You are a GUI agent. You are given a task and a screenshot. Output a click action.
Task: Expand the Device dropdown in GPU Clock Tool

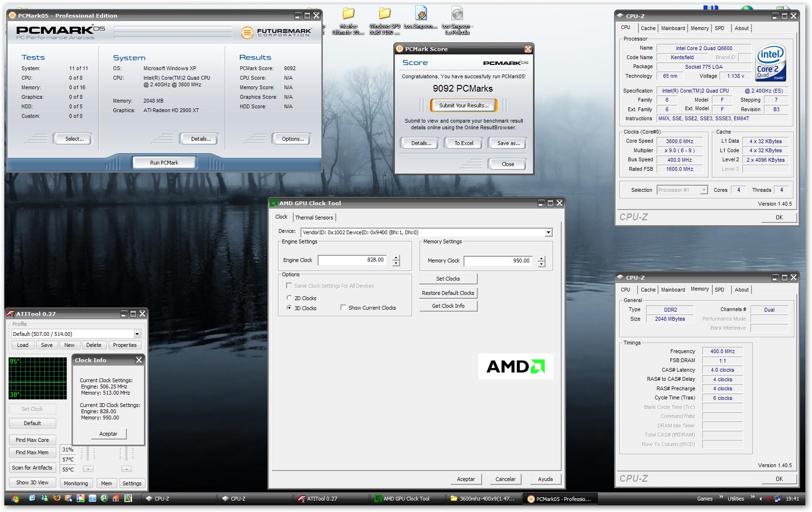[548, 232]
